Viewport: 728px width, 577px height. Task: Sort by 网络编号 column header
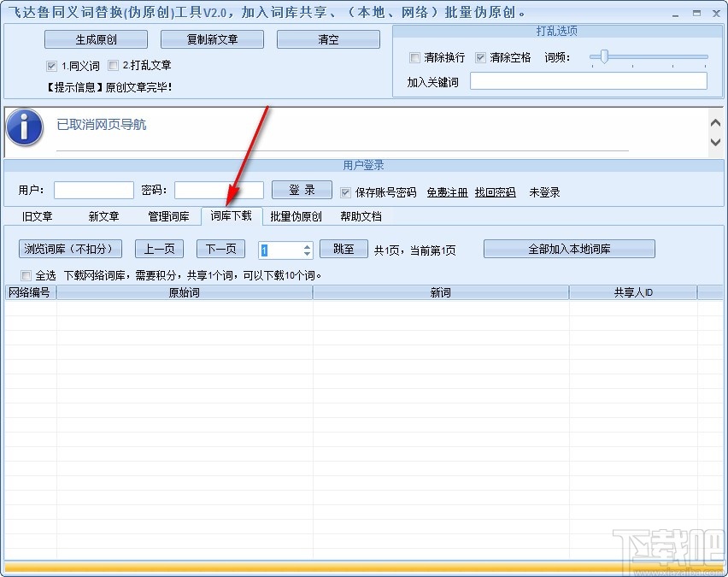pyautogui.click(x=30, y=292)
